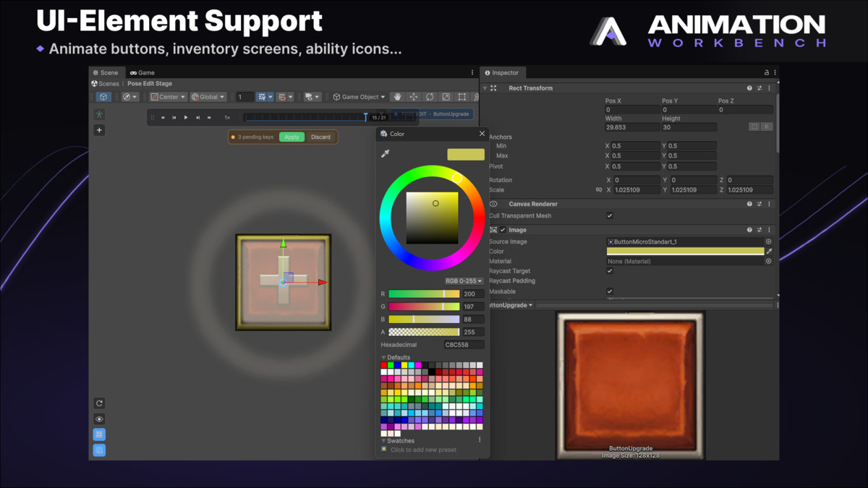Open Rect Transform preset settings icon
868x488 pixels.
coord(759,88)
